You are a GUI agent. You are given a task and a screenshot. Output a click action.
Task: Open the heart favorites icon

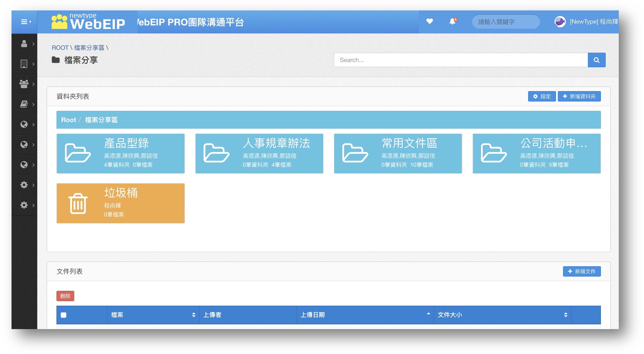(429, 22)
